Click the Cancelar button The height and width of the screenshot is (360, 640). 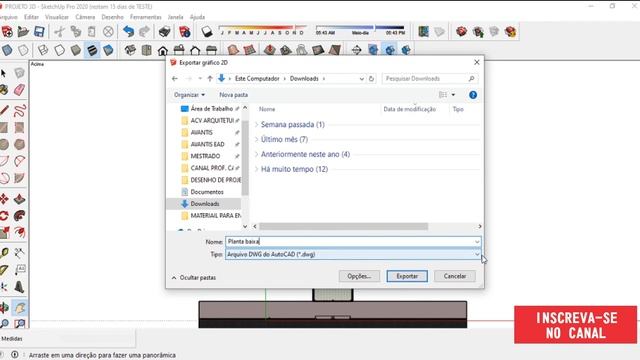pos(455,276)
